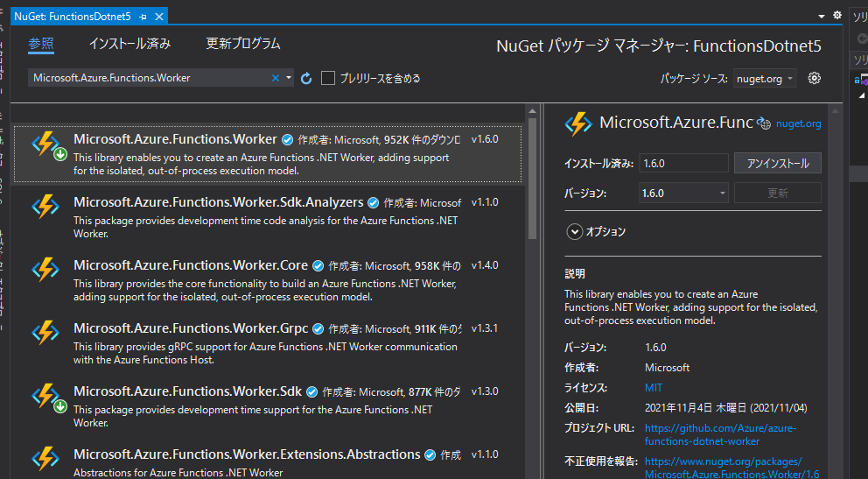The image size is (868, 479).
Task: Expand the オプション section
Action: [x=574, y=231]
